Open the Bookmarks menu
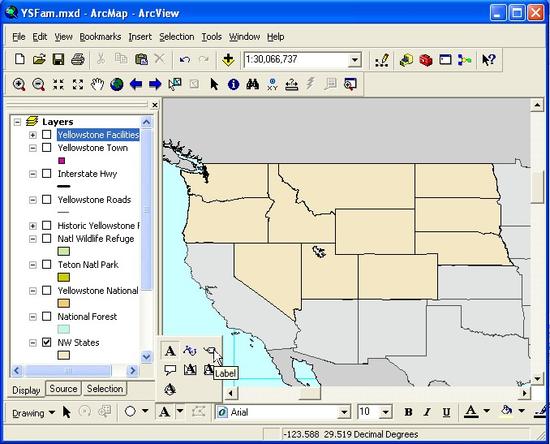 [100, 37]
